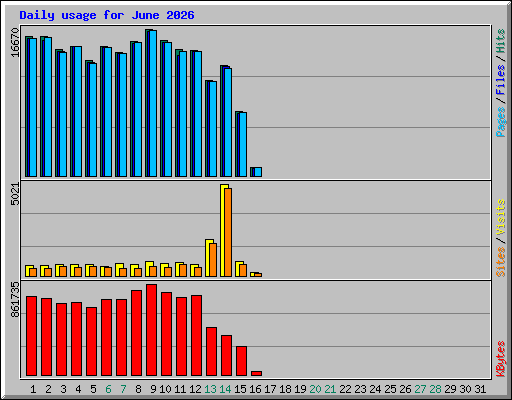Image resolution: width=512 pixels, height=400 pixels.
Task: Click the day 11 axis label
Action: [180, 389]
